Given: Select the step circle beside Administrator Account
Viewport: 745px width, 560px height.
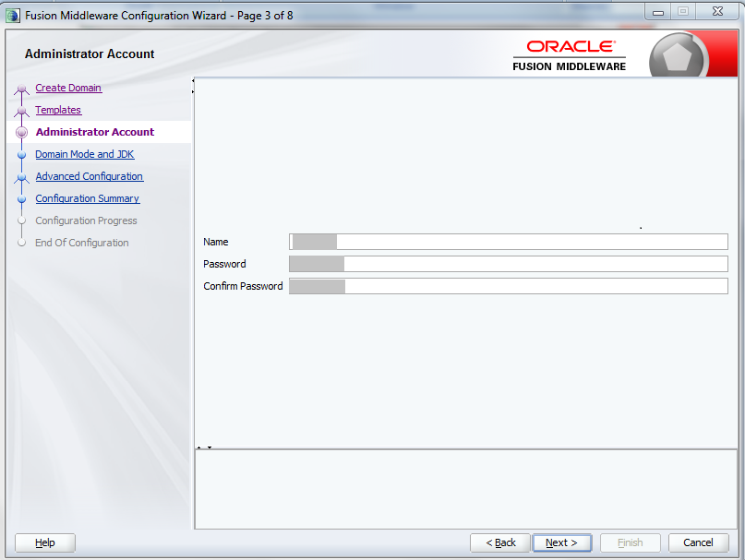Looking at the screenshot, I should pos(21,132).
